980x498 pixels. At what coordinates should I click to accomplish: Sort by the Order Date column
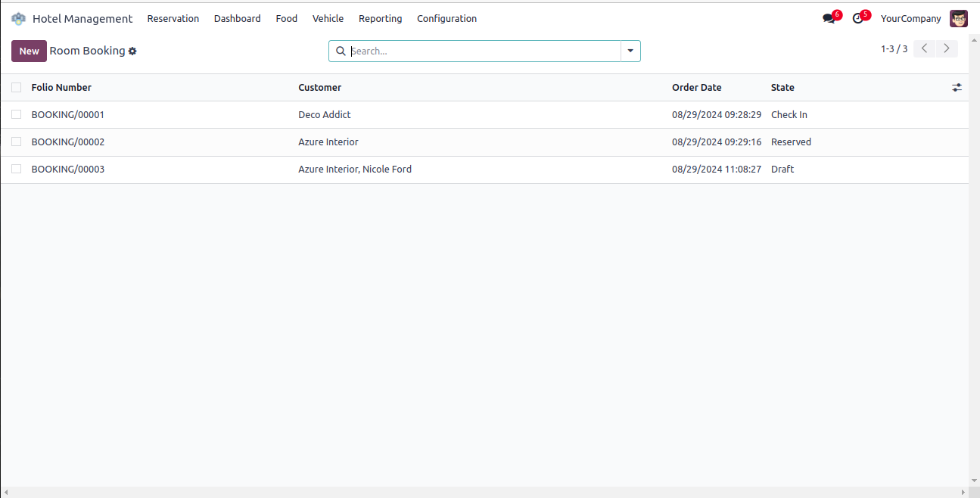[697, 88]
